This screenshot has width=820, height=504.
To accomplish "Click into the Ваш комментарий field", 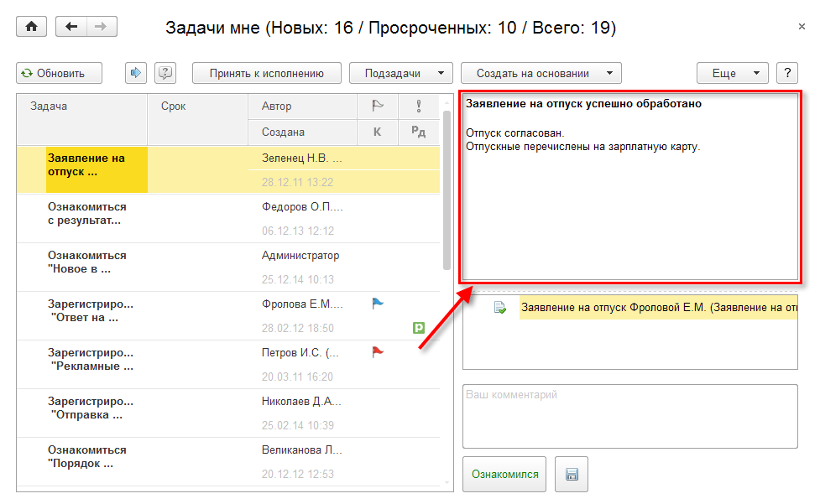I will click(629, 417).
